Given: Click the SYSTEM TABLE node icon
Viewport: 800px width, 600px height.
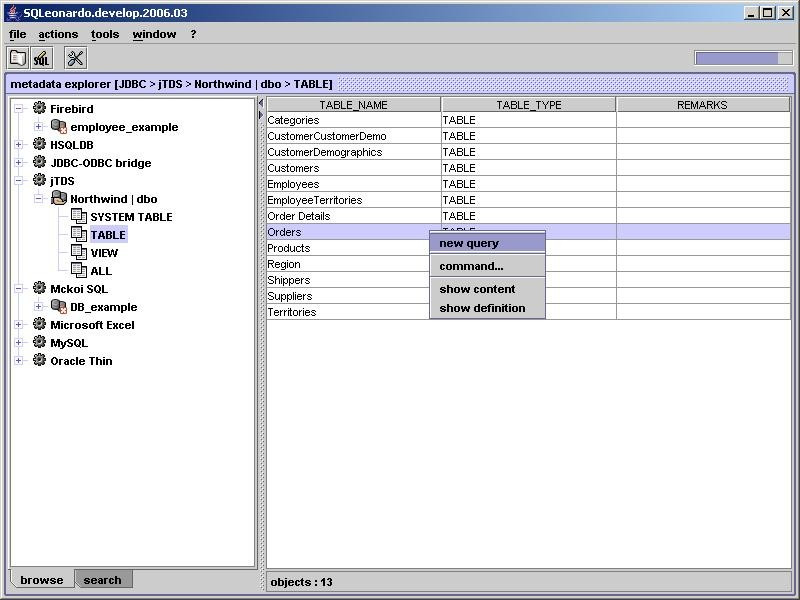Looking at the screenshot, I should click(79, 216).
